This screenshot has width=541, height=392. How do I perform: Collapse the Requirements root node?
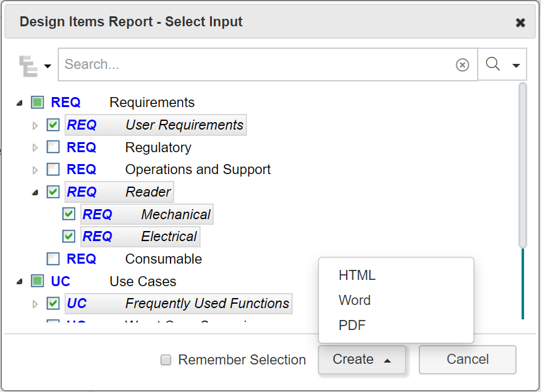(x=19, y=103)
